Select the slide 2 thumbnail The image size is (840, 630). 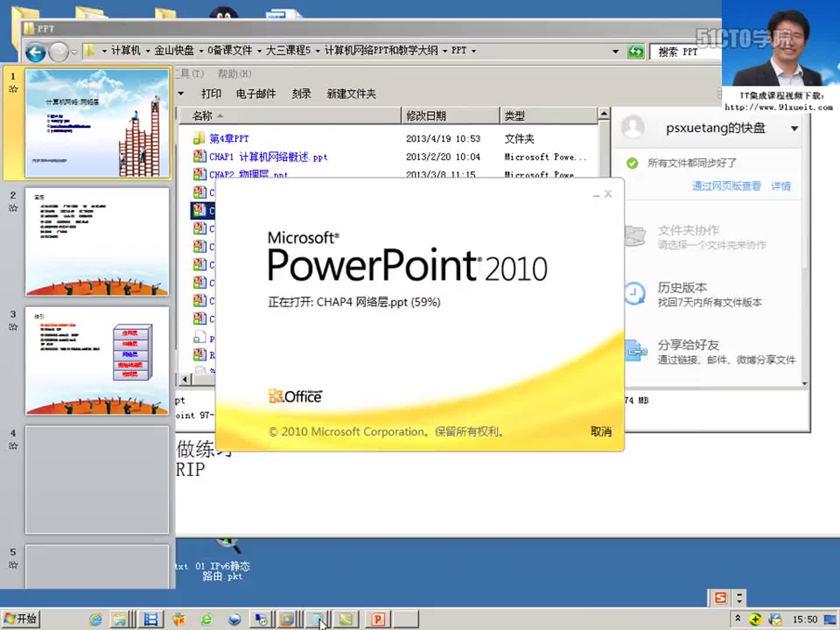tap(97, 242)
